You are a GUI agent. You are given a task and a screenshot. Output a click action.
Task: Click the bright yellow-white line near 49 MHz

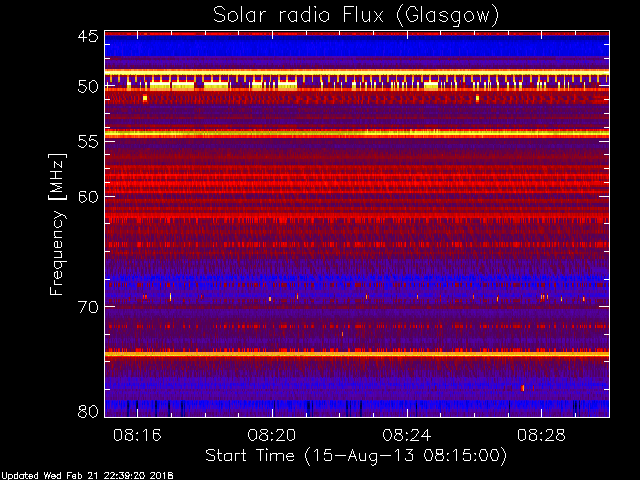tap(357, 72)
